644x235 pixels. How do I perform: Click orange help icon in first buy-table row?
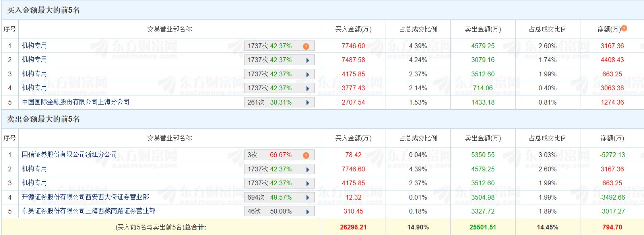306,47
